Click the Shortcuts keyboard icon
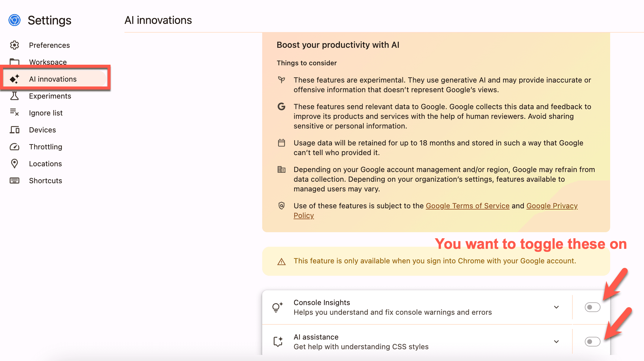644x361 pixels. pos(14,180)
